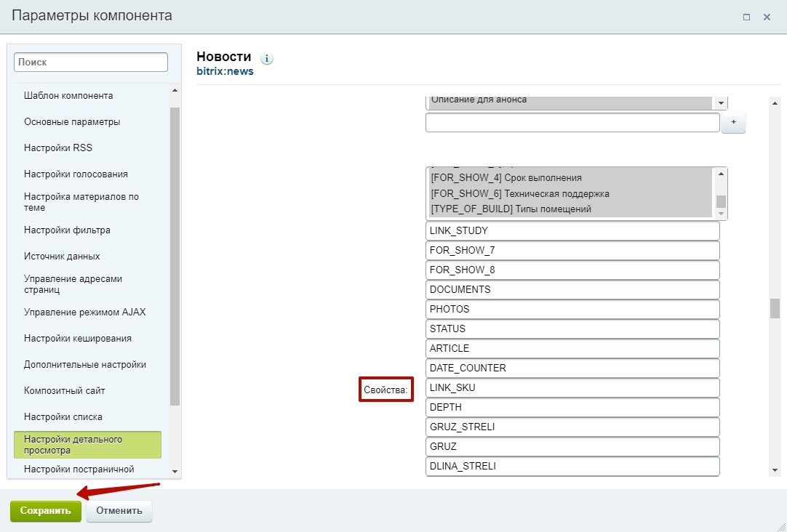Open Настройки детального просмотра section
787x532 pixels.
click(87, 445)
